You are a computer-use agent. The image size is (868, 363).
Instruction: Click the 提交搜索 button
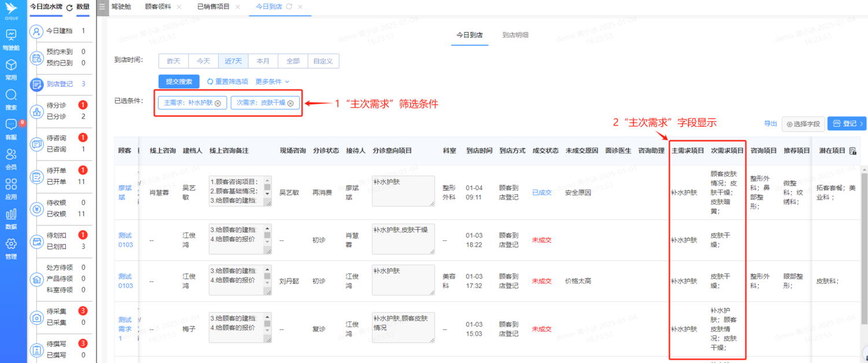tap(179, 82)
